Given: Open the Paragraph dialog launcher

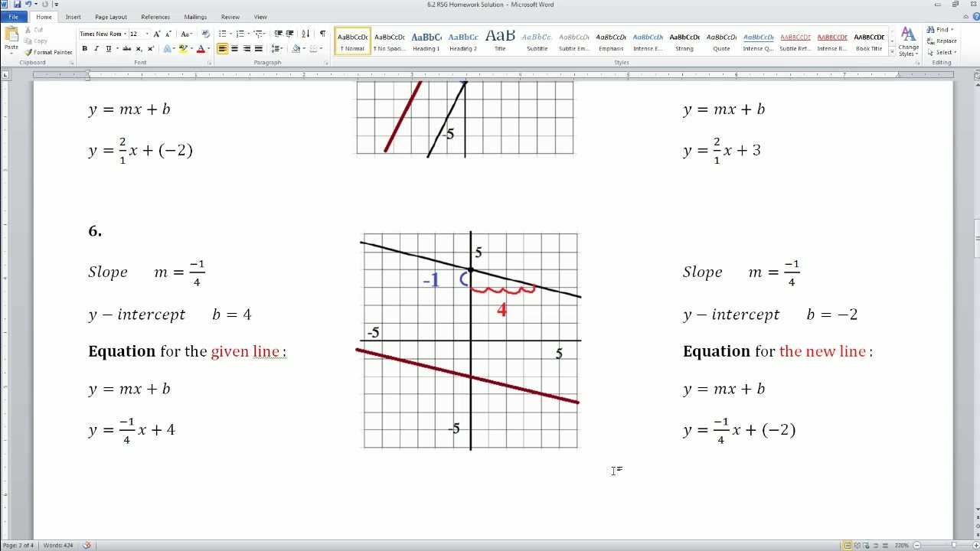Looking at the screenshot, I should click(x=328, y=63).
